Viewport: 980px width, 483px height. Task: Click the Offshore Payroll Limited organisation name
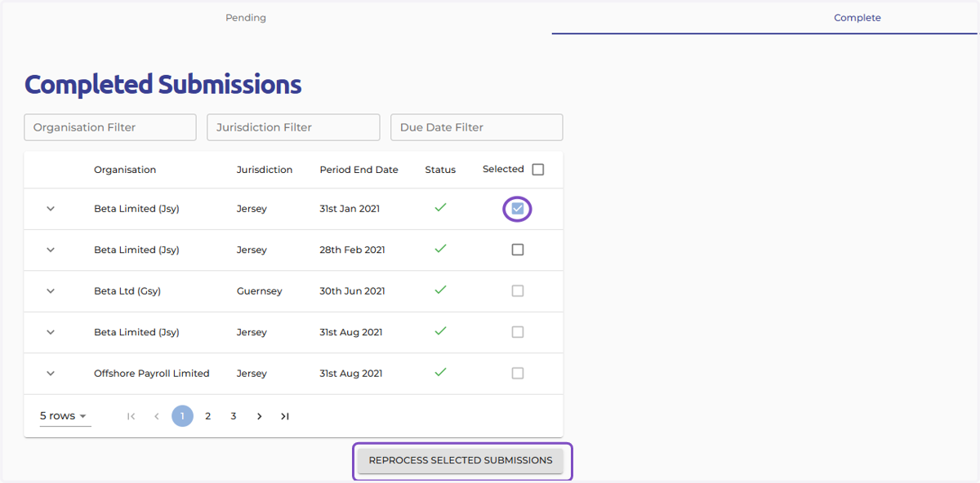click(x=152, y=373)
